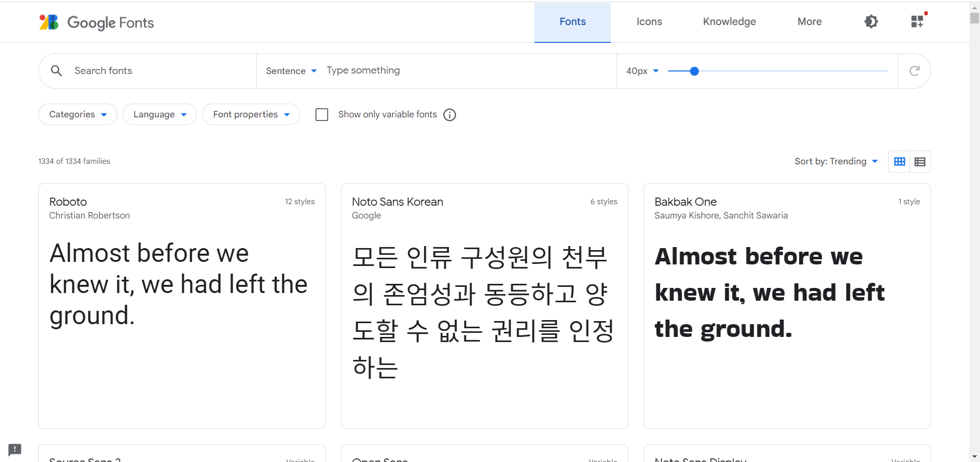Open the Sort by: Trending dropdown

pyautogui.click(x=836, y=161)
